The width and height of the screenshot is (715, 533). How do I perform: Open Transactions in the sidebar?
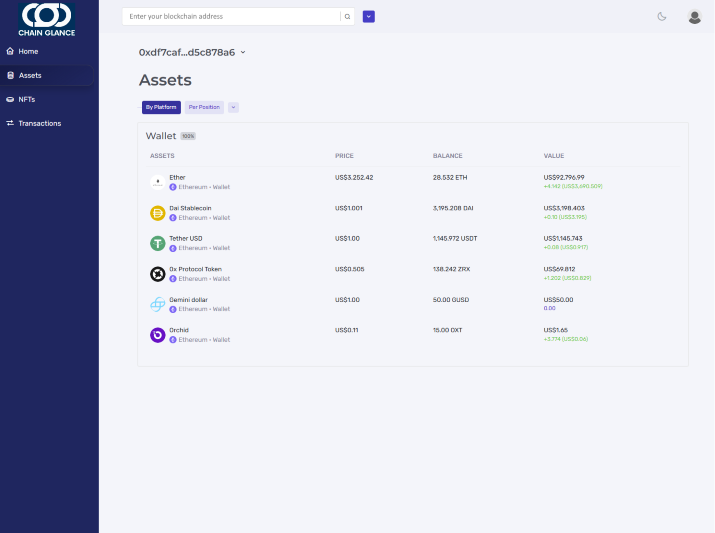[x=39, y=123]
